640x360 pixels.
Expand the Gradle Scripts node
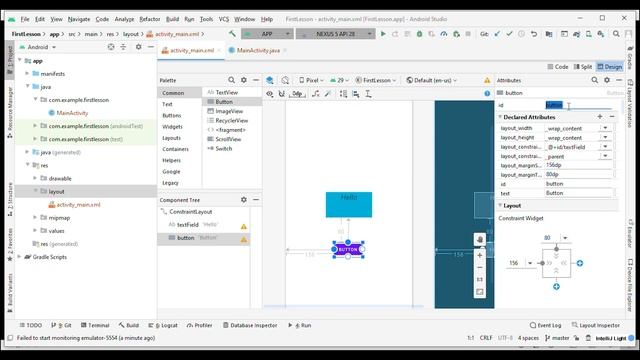(x=19, y=257)
